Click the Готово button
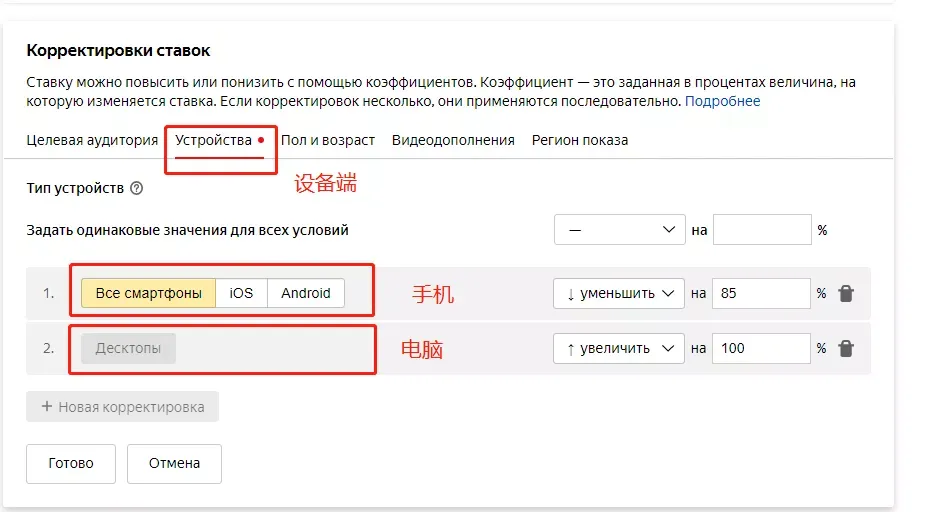This screenshot has height=512, width=941. pos(71,463)
